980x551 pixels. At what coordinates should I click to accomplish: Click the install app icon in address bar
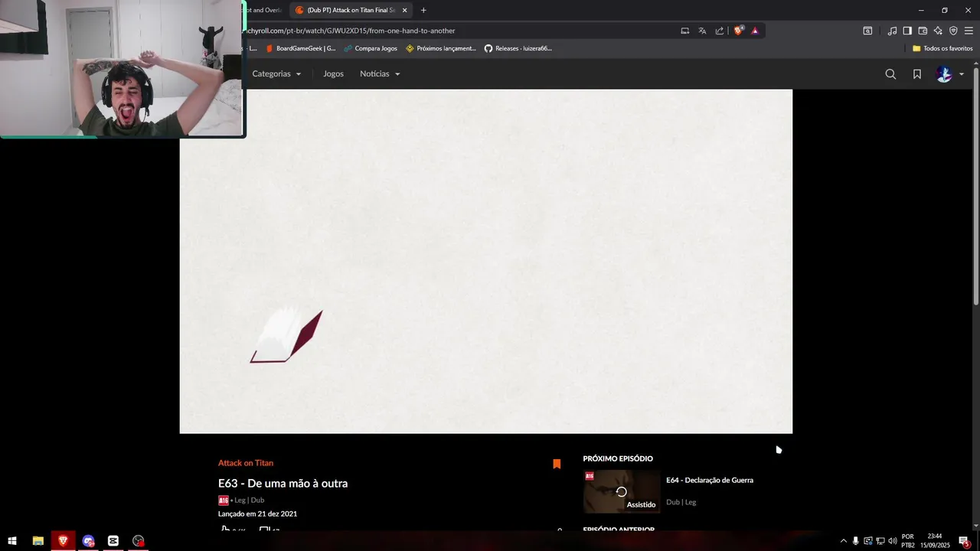[x=684, y=31]
